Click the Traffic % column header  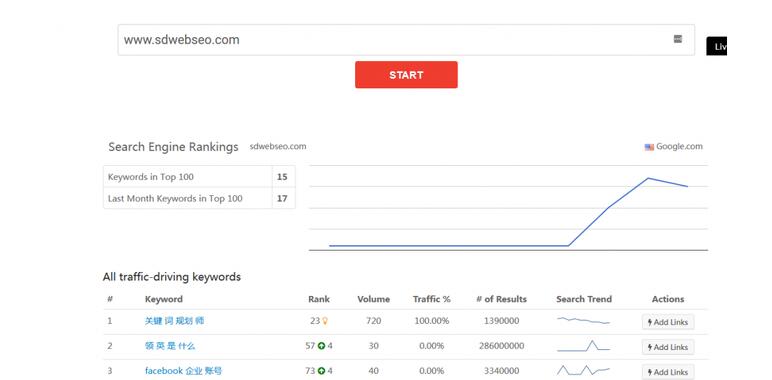tap(432, 299)
